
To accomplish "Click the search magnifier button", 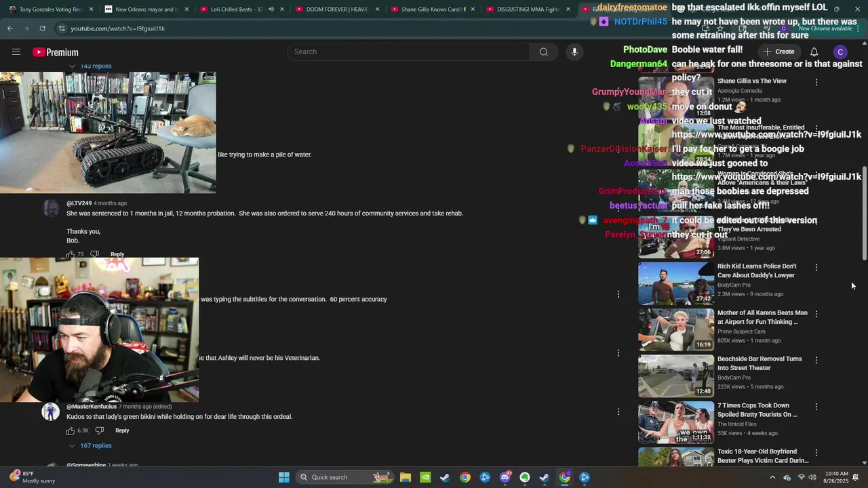I will 543,52.
